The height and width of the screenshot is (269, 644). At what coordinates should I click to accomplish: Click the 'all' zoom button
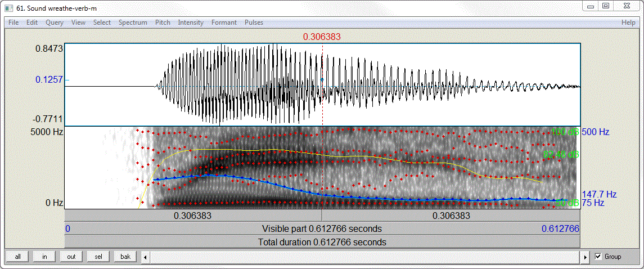coord(17,257)
